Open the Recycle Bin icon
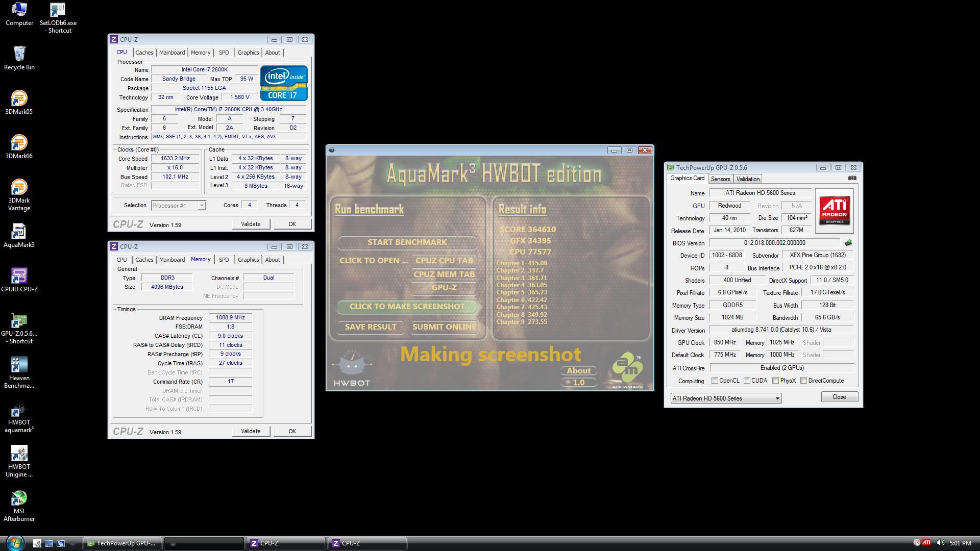 pyautogui.click(x=19, y=58)
